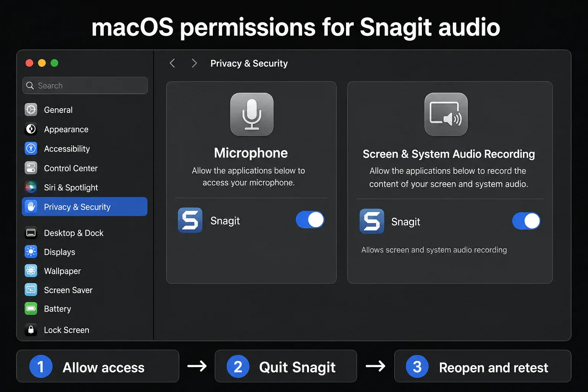This screenshot has height=392, width=588.
Task: Click the Search input field
Action: tap(85, 85)
